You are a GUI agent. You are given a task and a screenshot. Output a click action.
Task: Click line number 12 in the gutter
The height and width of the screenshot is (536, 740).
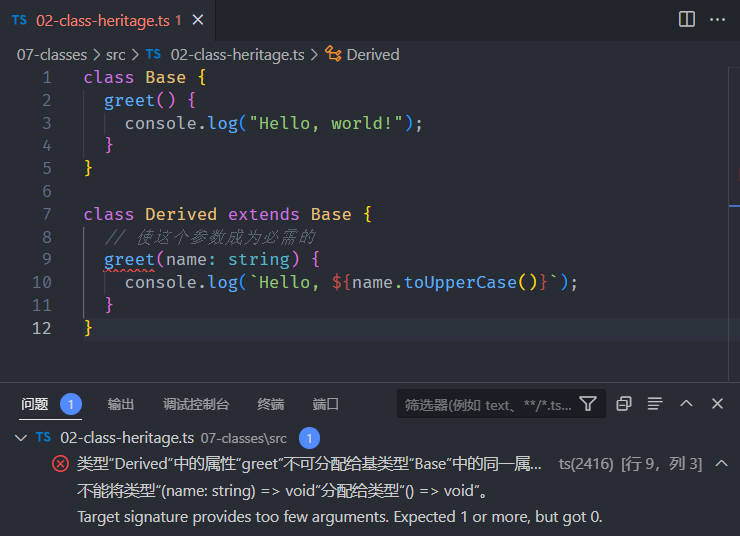(42, 328)
